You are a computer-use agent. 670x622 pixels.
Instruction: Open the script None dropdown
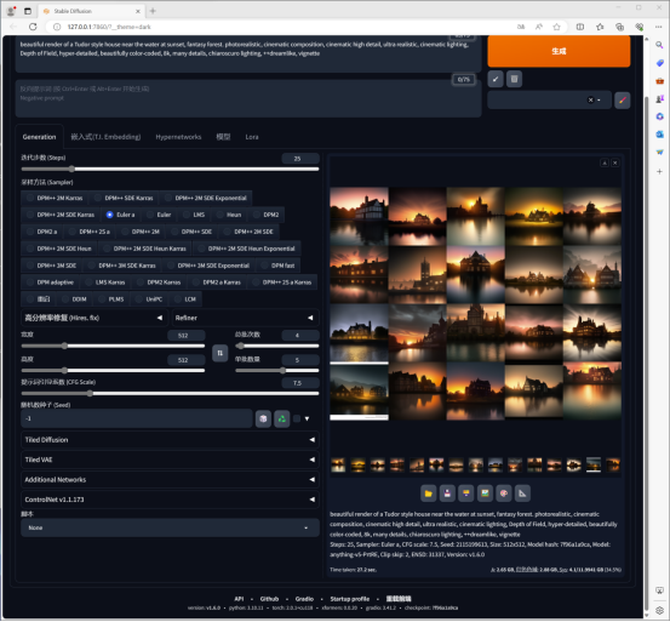170,528
